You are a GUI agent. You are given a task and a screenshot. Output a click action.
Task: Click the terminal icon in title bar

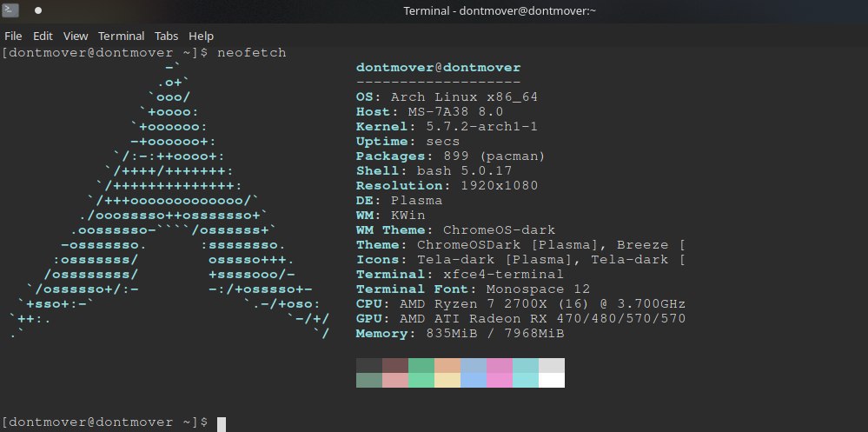(x=10, y=10)
